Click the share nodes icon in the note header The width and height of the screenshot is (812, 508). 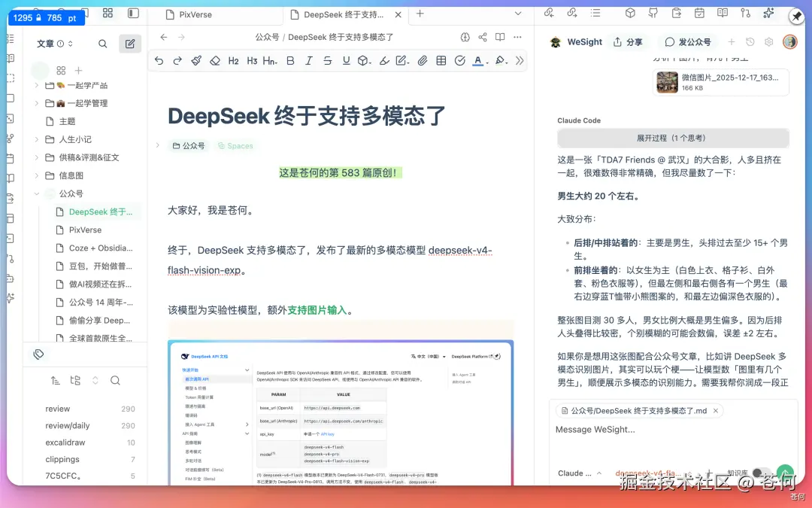[x=483, y=37]
